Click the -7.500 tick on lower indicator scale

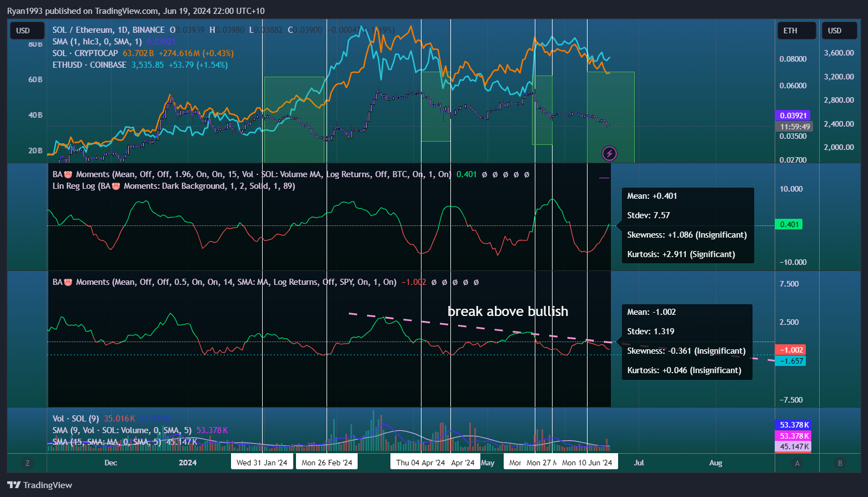tap(791, 400)
